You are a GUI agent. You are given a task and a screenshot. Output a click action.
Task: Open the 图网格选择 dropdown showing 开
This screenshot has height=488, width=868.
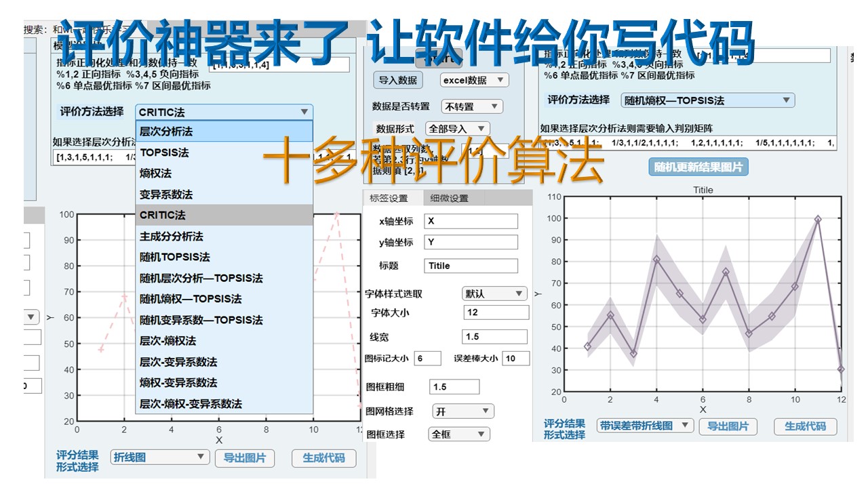click(463, 411)
